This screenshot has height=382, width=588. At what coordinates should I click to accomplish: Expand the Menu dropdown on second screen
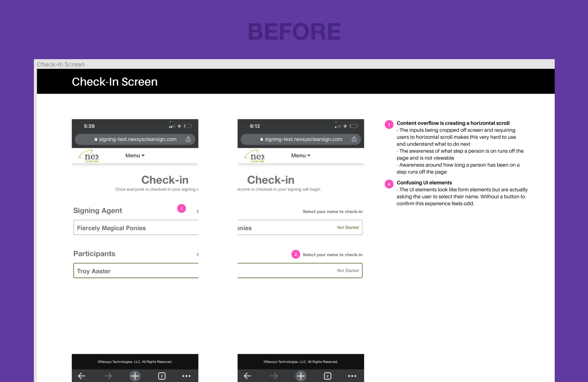[301, 155]
